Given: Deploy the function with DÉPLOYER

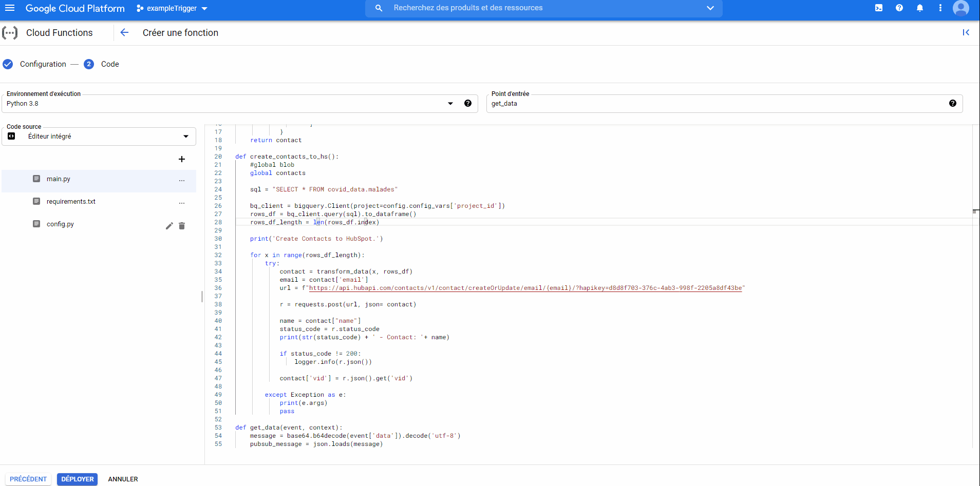Looking at the screenshot, I should point(78,479).
